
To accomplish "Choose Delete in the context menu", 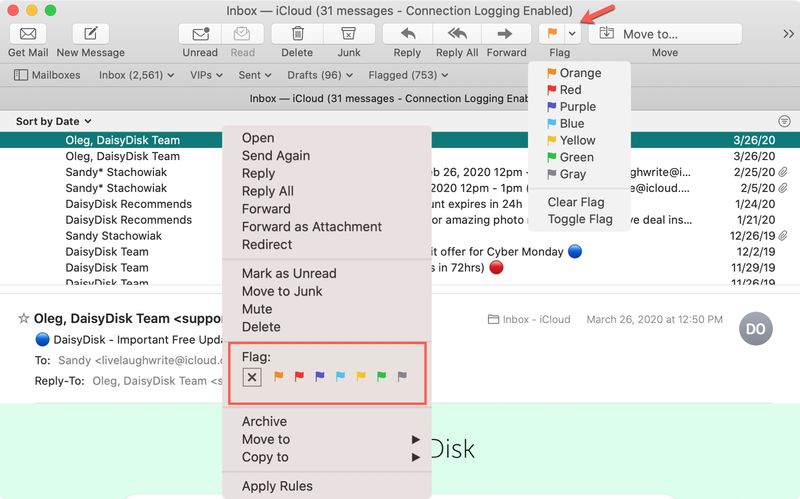I will click(327, 327).
